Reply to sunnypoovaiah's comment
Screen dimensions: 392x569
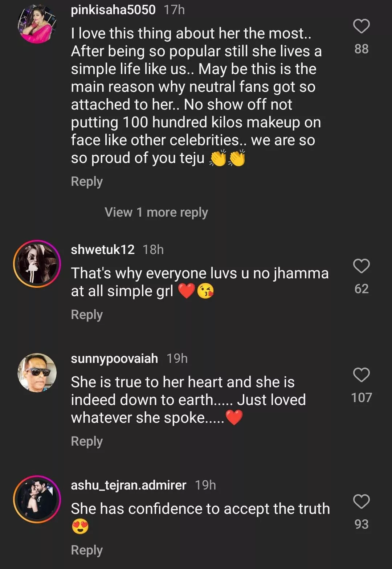click(x=87, y=441)
